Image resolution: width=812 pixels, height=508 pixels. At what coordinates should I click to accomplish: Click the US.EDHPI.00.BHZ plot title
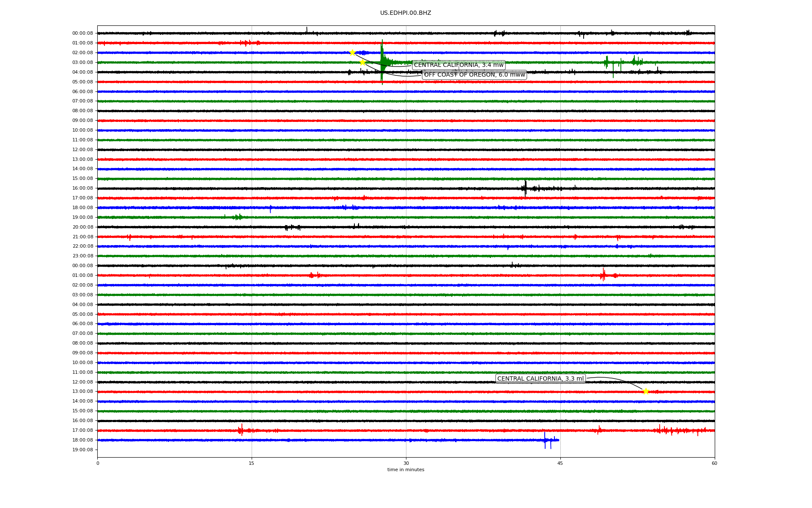(406, 13)
